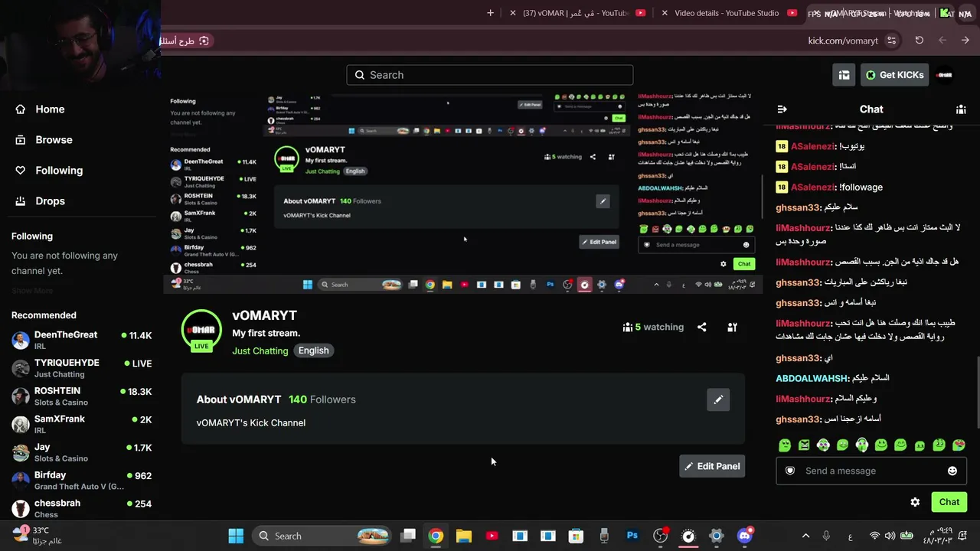Open Drops in the sidebar
980x551 pixels.
[40, 201]
